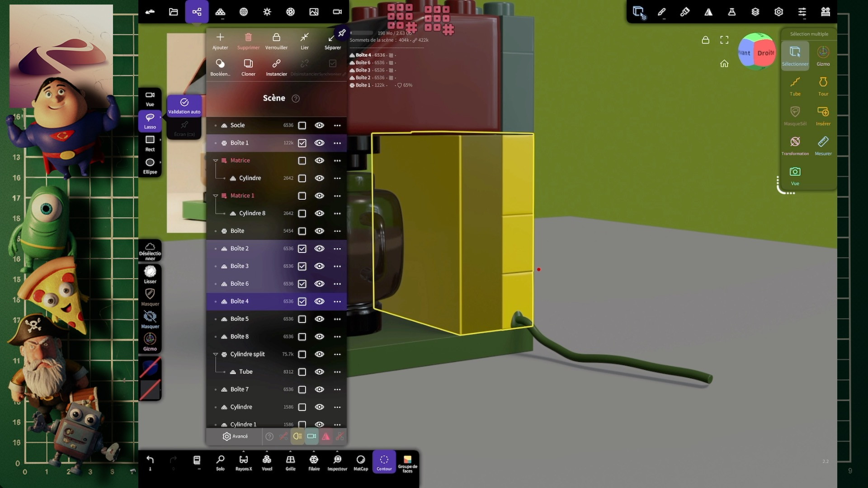Open the Voxel remesh option

(267, 462)
